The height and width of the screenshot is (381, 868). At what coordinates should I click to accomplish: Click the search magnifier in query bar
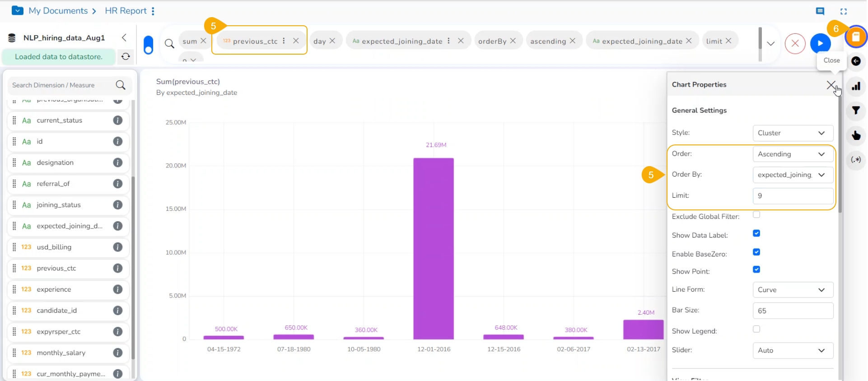click(x=169, y=44)
